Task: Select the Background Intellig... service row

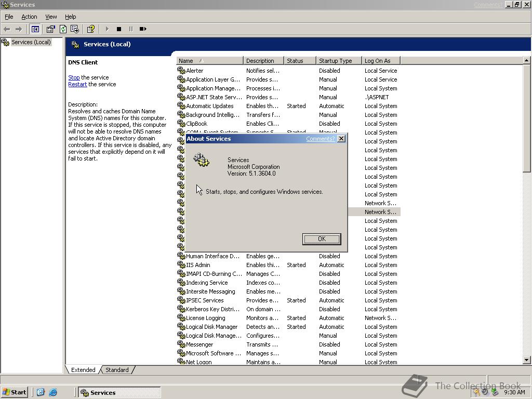Action: coord(288,115)
